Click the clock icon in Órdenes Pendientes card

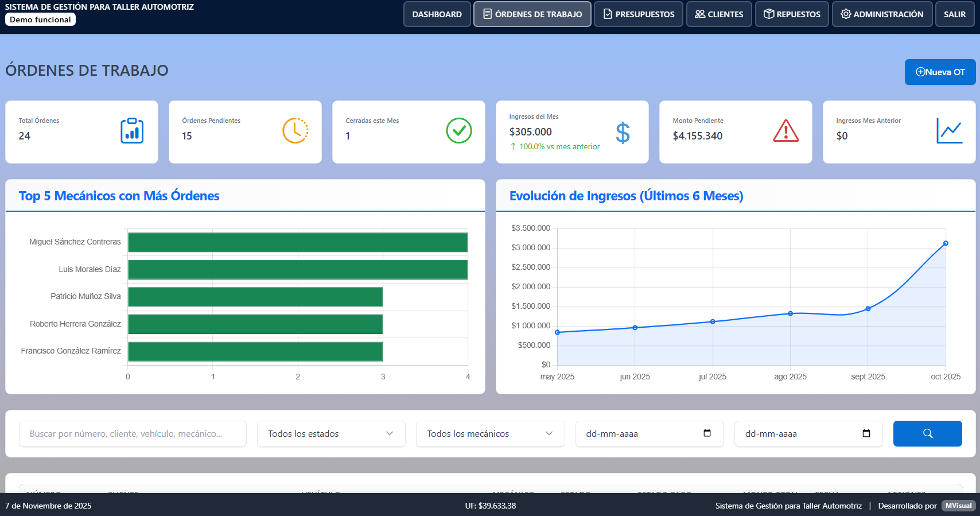pyautogui.click(x=295, y=131)
